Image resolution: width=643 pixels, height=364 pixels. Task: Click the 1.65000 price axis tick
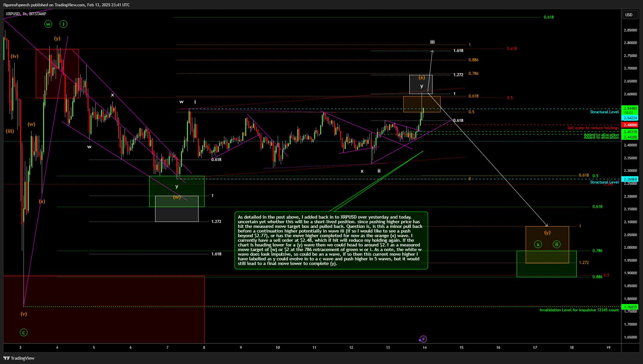click(x=630, y=337)
